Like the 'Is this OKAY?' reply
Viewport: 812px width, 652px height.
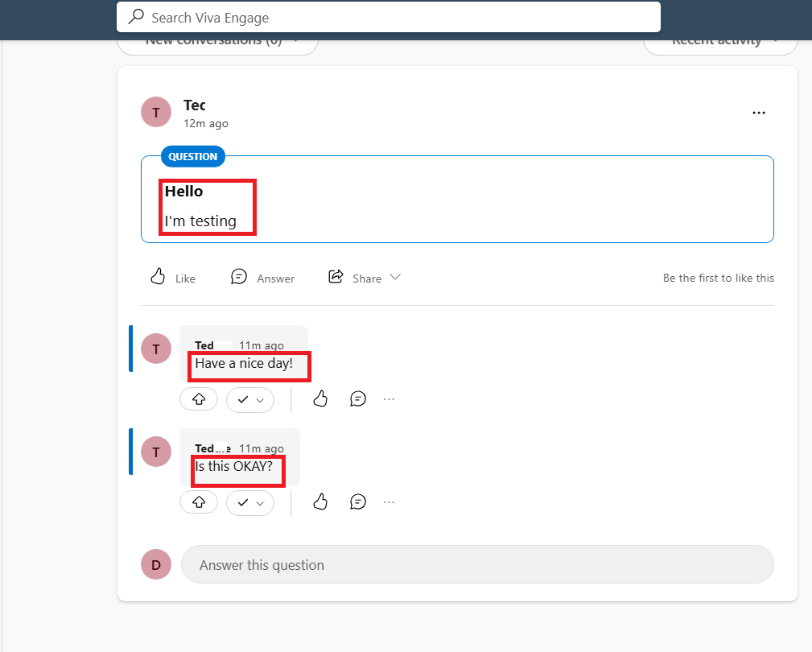[x=320, y=501]
